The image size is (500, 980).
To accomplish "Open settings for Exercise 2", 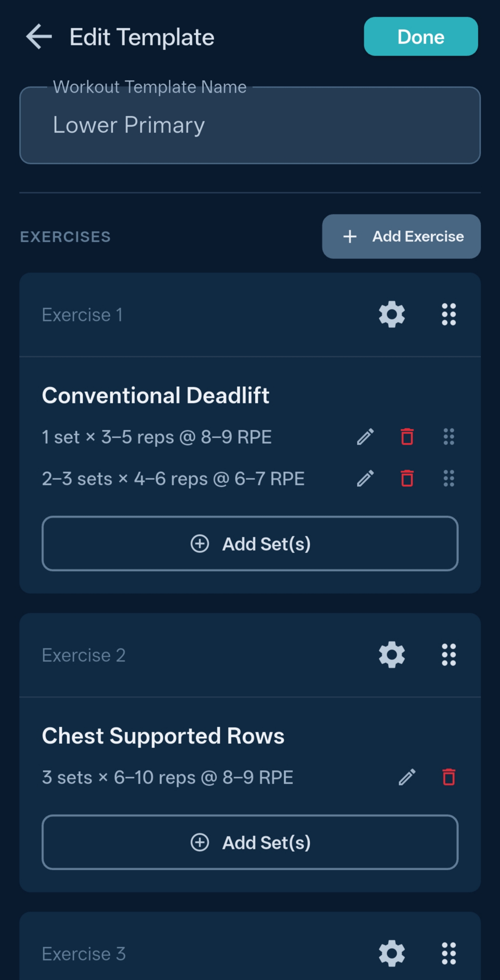I will point(392,654).
